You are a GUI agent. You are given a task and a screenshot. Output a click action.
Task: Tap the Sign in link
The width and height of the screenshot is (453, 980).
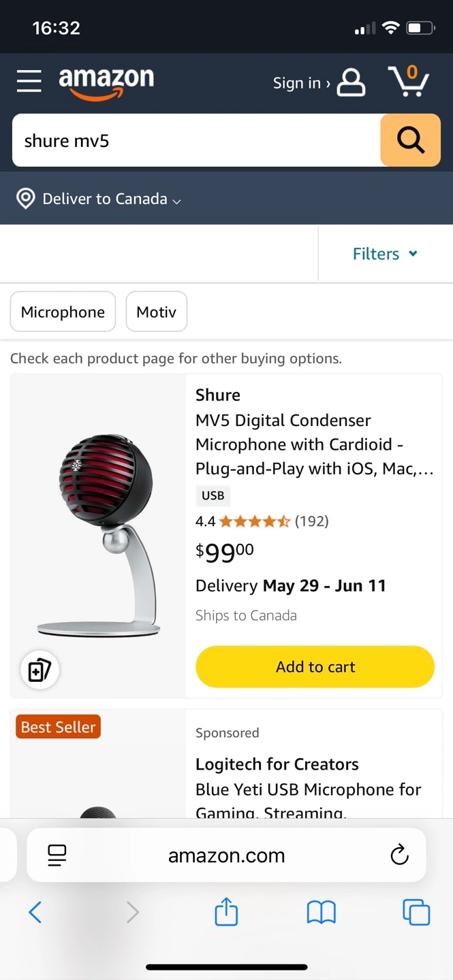point(301,83)
